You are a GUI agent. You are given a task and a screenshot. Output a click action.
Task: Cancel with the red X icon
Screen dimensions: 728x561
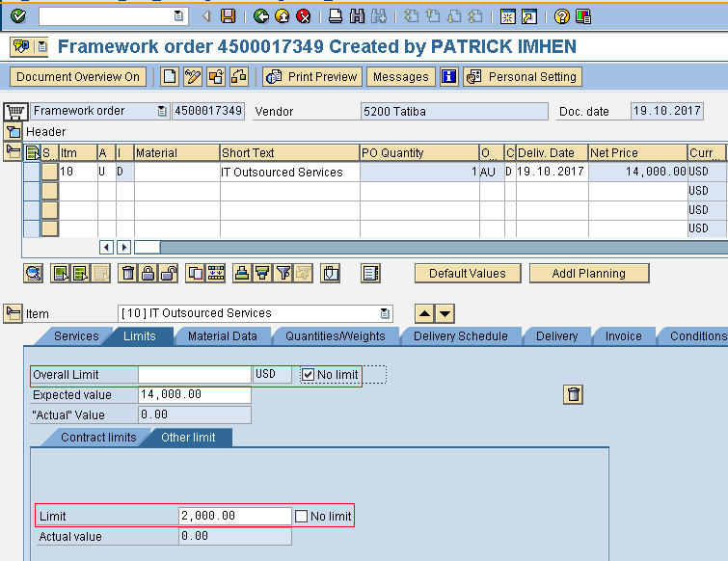[304, 16]
